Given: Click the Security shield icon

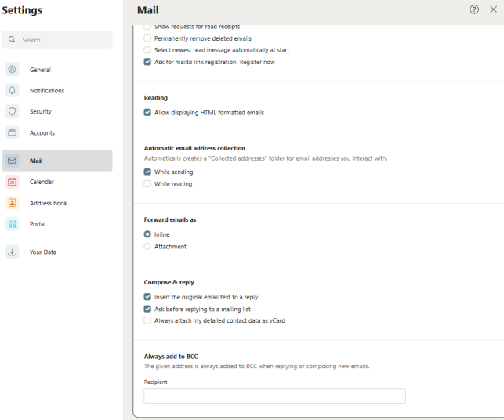Looking at the screenshot, I should point(12,112).
